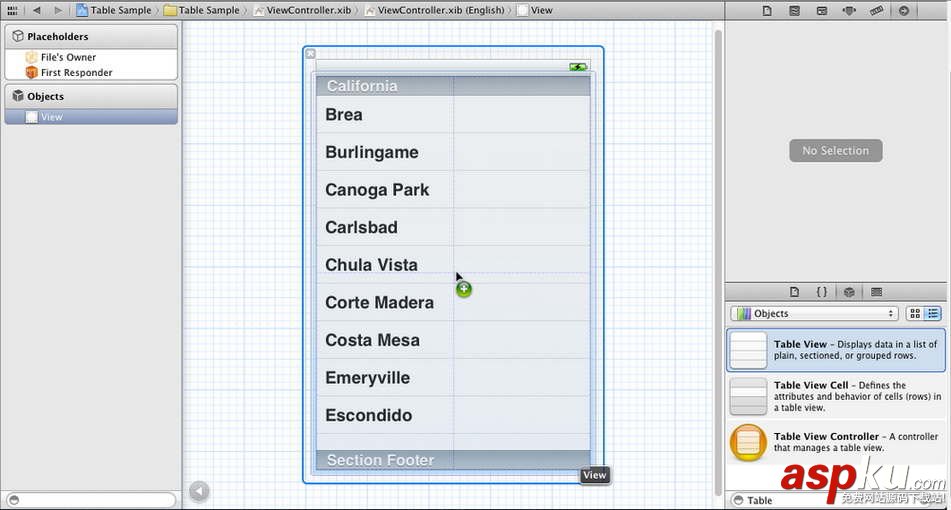
Task: Click the California section header
Action: pos(453,86)
